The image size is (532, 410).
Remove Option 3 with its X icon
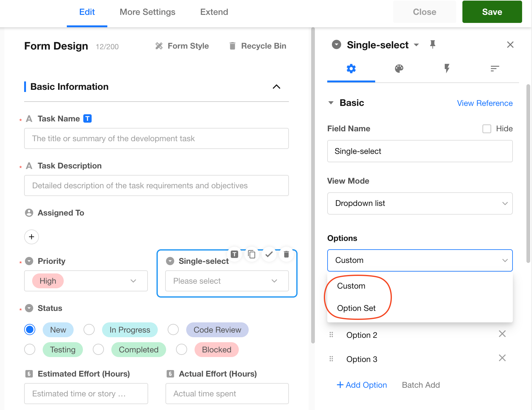click(x=502, y=358)
